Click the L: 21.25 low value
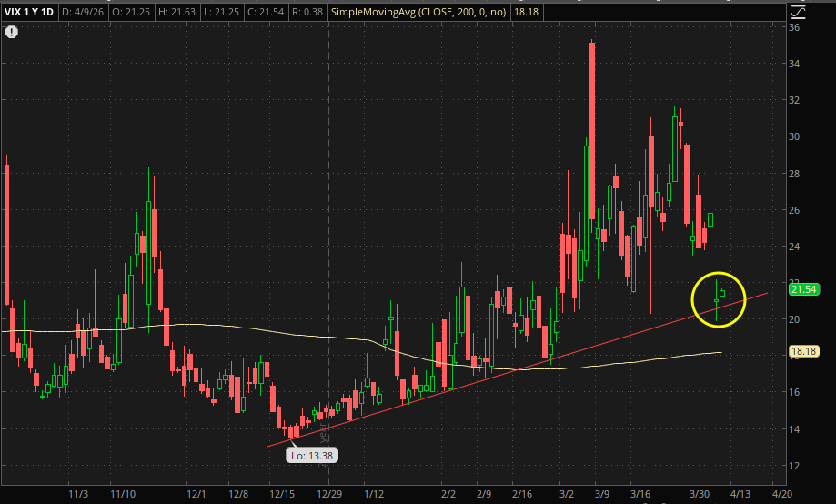 pos(221,12)
